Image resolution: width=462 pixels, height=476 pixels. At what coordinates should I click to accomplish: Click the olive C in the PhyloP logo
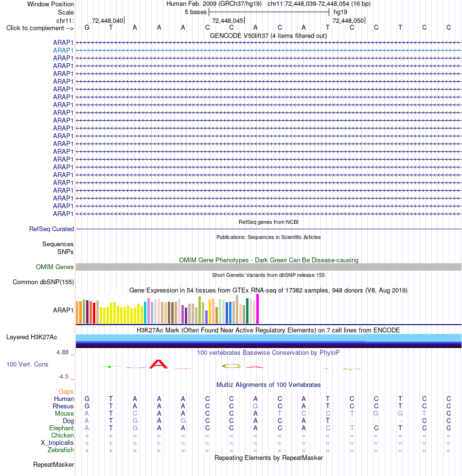(x=231, y=366)
